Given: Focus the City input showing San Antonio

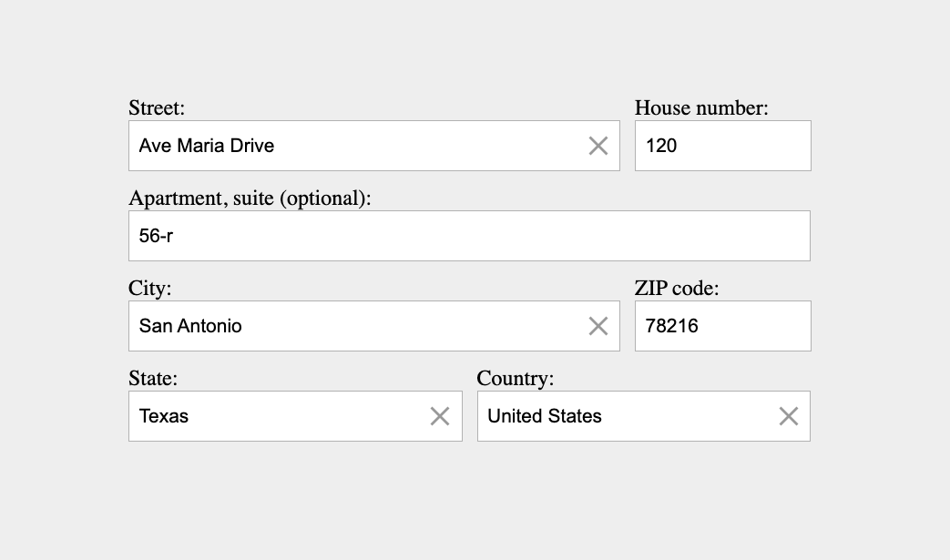Looking at the screenshot, I should pyautogui.click(x=355, y=326).
